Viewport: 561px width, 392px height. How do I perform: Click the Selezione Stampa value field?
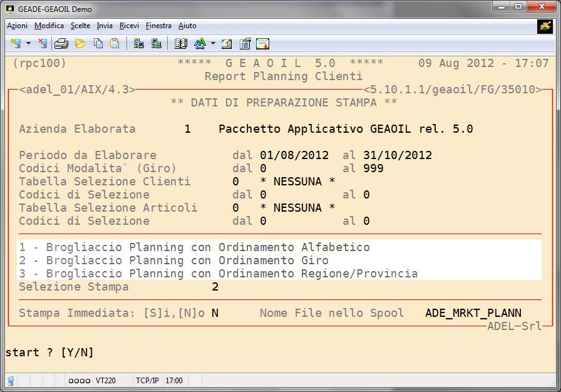point(215,287)
